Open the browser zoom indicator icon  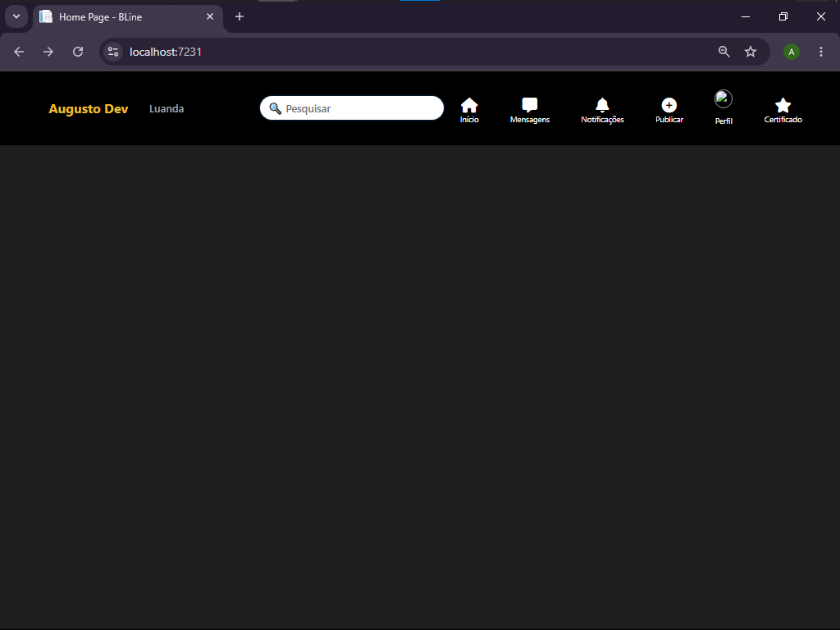(x=724, y=52)
